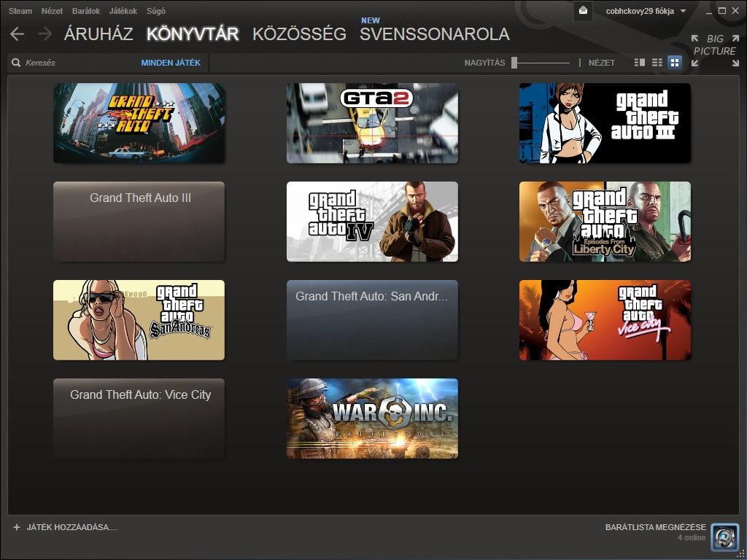
Task: Go forward with the right arrow
Action: click(44, 34)
